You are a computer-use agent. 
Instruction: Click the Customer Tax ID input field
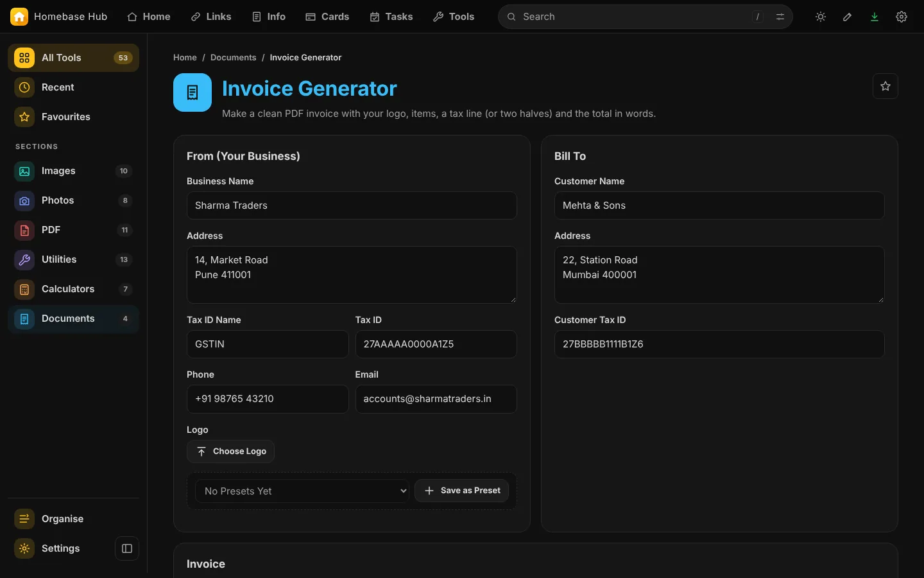click(719, 344)
